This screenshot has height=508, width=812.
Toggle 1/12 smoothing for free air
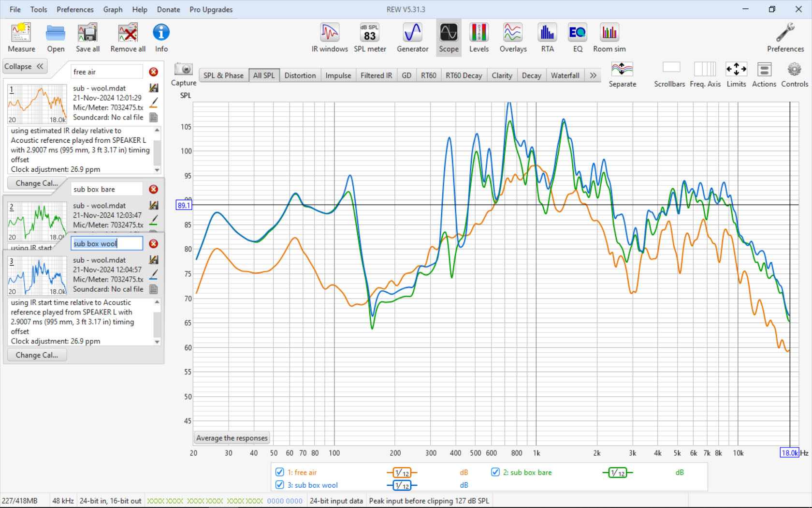coord(402,473)
